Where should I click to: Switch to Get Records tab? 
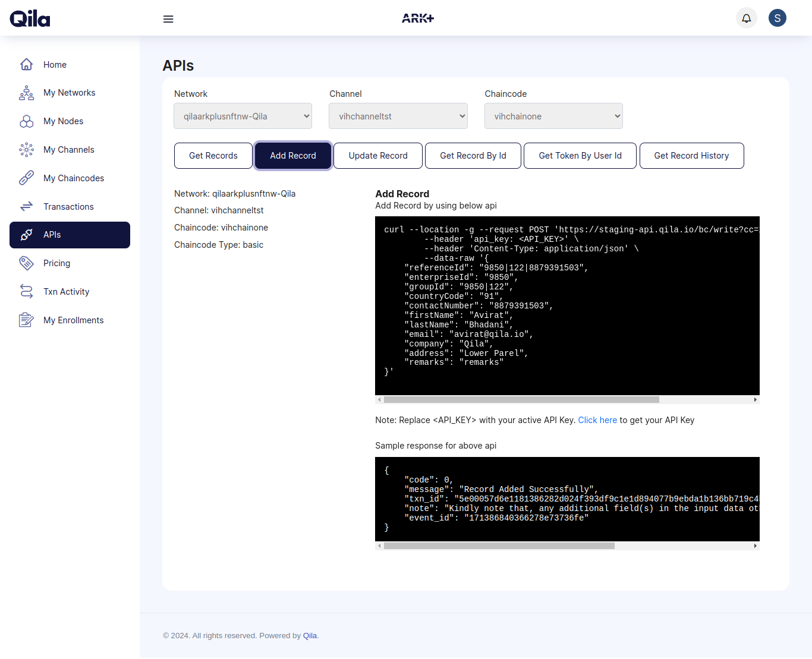click(213, 156)
